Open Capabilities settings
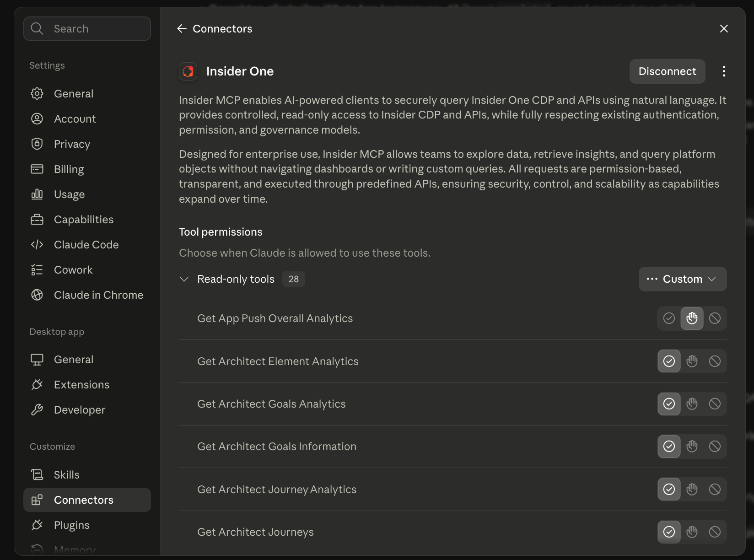The height and width of the screenshot is (560, 754). 87,219
